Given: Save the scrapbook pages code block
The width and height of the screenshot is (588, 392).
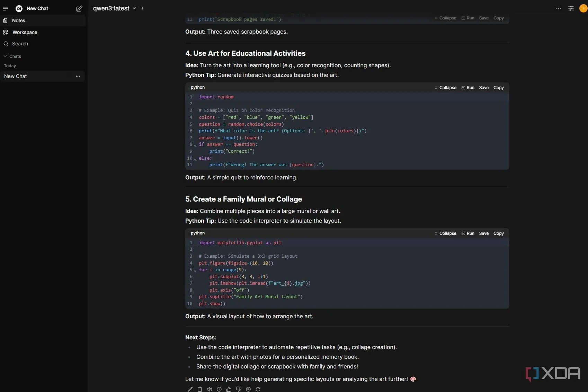Looking at the screenshot, I should click(x=484, y=18).
